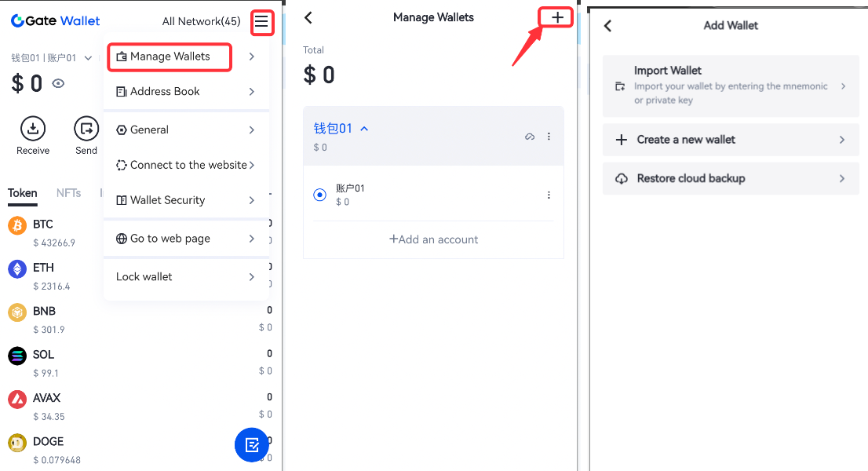Click Add an account link
The width and height of the screenshot is (868, 471).
pos(433,239)
